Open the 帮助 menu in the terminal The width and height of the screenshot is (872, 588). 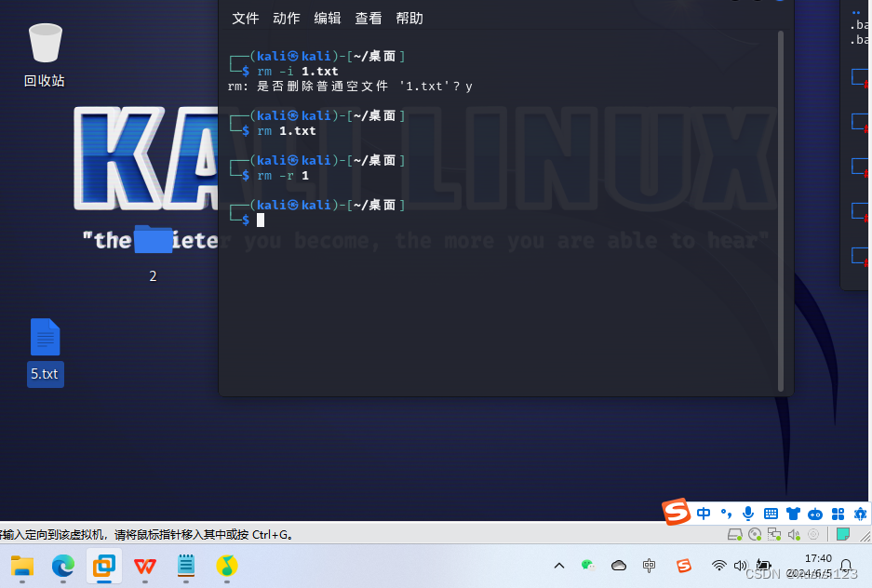(x=409, y=19)
